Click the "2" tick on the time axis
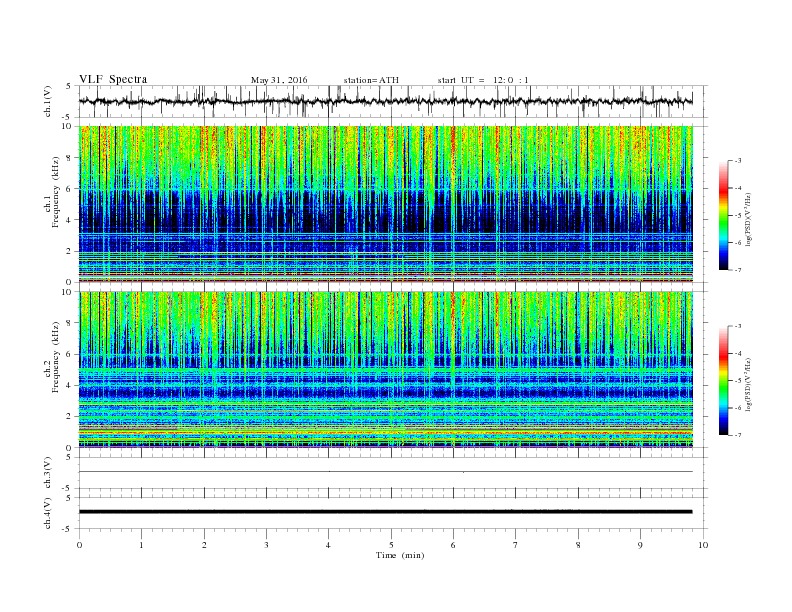The image size is (792, 612). [x=204, y=545]
